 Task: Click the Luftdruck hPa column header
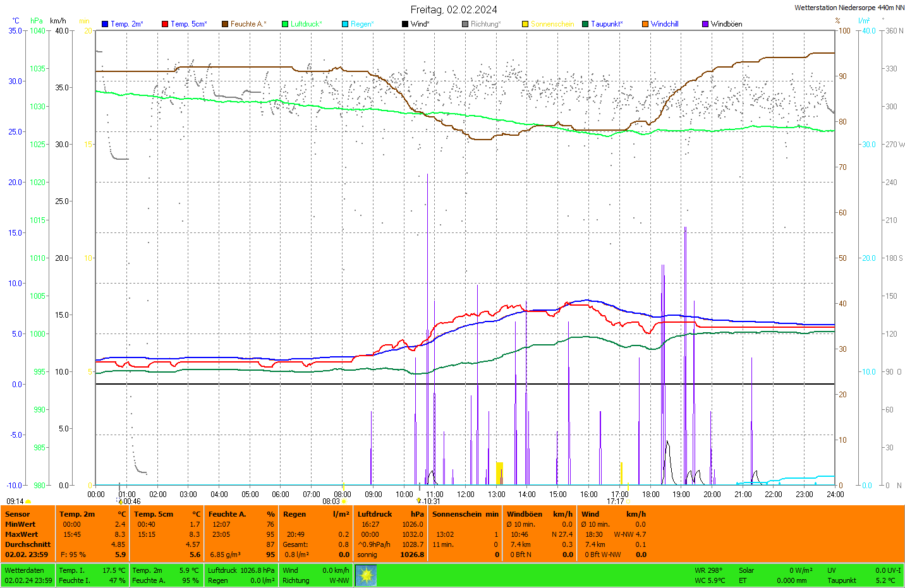point(390,514)
